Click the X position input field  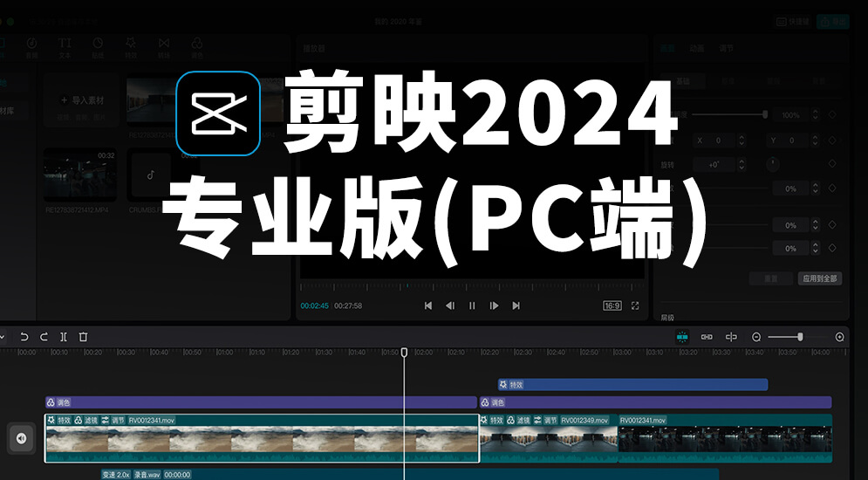[x=714, y=140]
